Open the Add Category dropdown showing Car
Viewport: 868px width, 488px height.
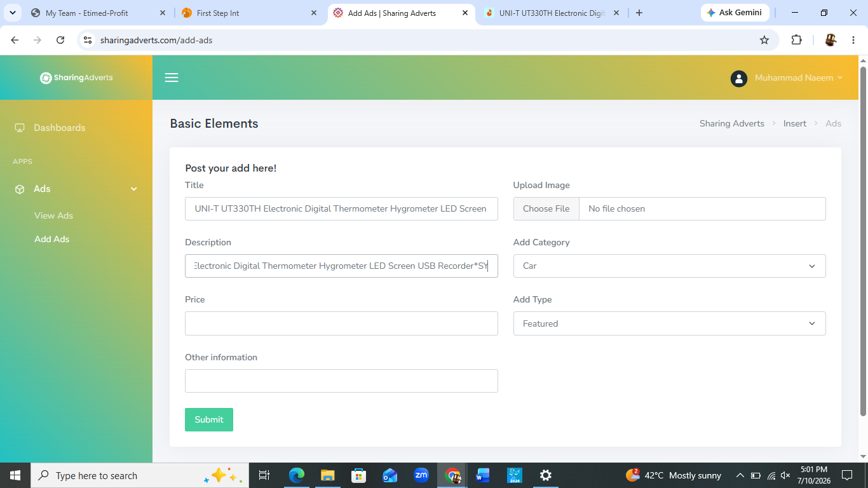point(669,266)
